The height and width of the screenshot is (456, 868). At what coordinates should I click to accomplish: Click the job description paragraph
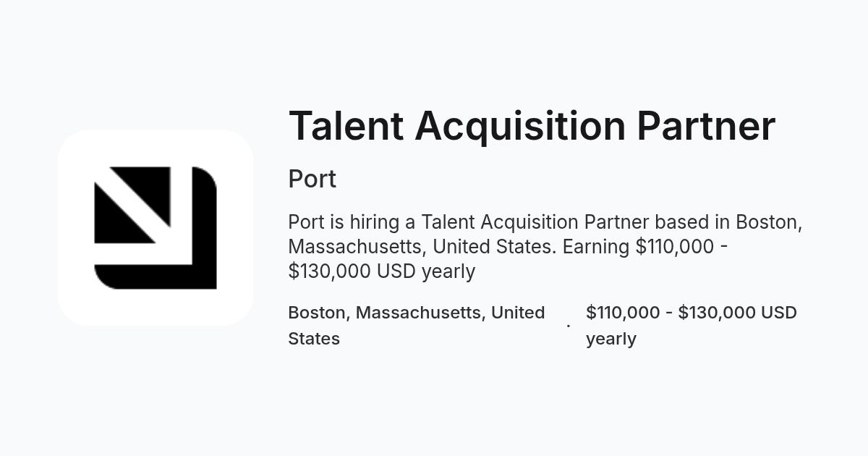pos(545,247)
